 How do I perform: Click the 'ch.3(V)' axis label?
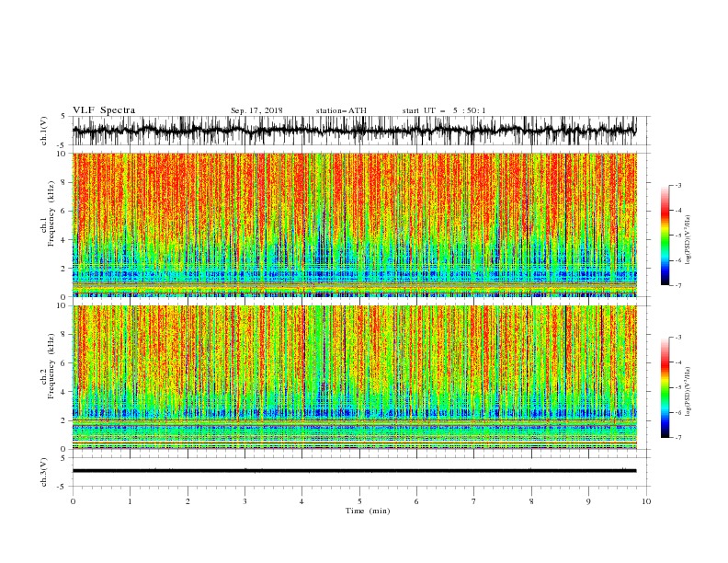pyautogui.click(x=44, y=472)
